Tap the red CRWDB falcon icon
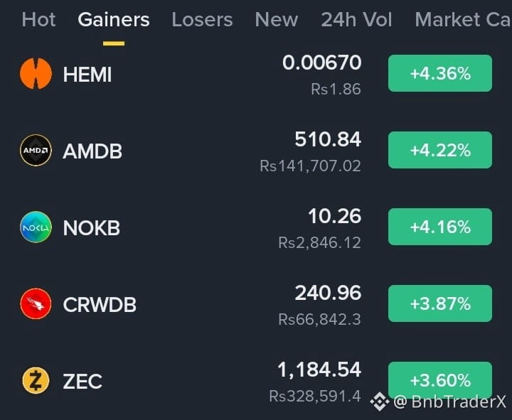 point(36,304)
